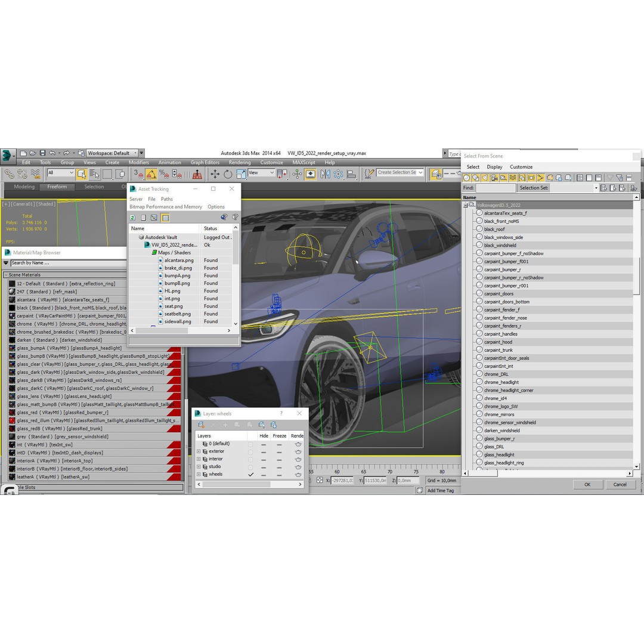
Task: Expand the exterior layer tree node
Action: pyautogui.click(x=199, y=451)
